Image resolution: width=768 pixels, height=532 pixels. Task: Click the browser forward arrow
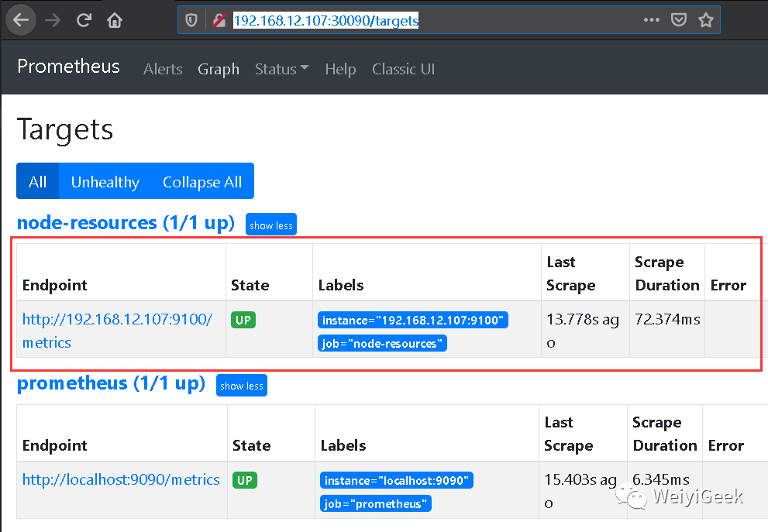[53, 20]
